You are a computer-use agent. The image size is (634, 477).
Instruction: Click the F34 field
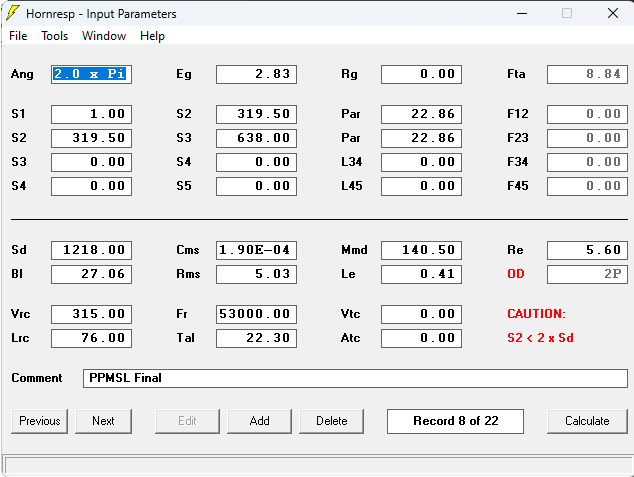click(x=588, y=163)
